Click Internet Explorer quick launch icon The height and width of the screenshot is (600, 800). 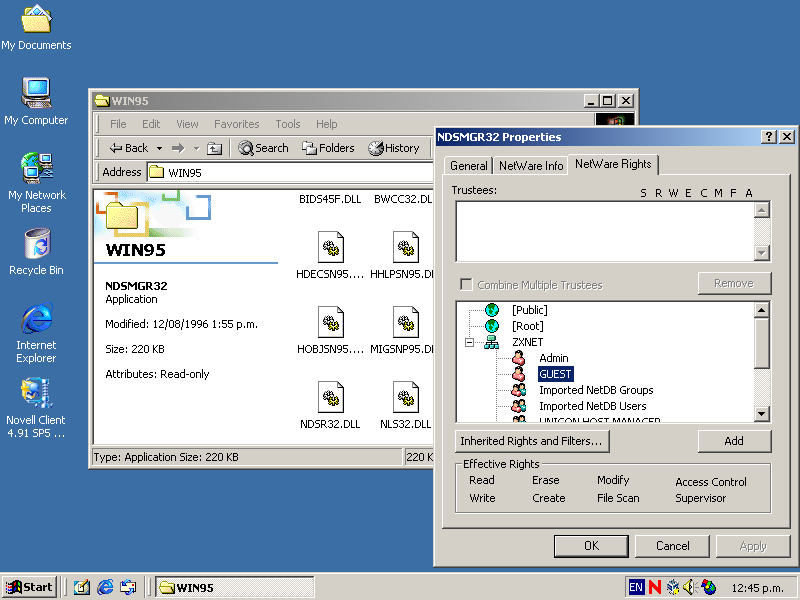[105, 587]
